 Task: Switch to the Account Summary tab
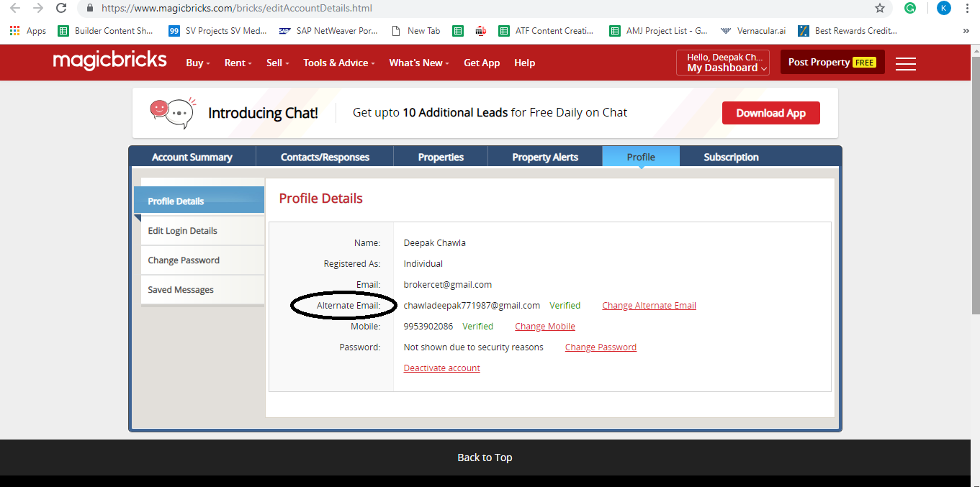coord(192,157)
